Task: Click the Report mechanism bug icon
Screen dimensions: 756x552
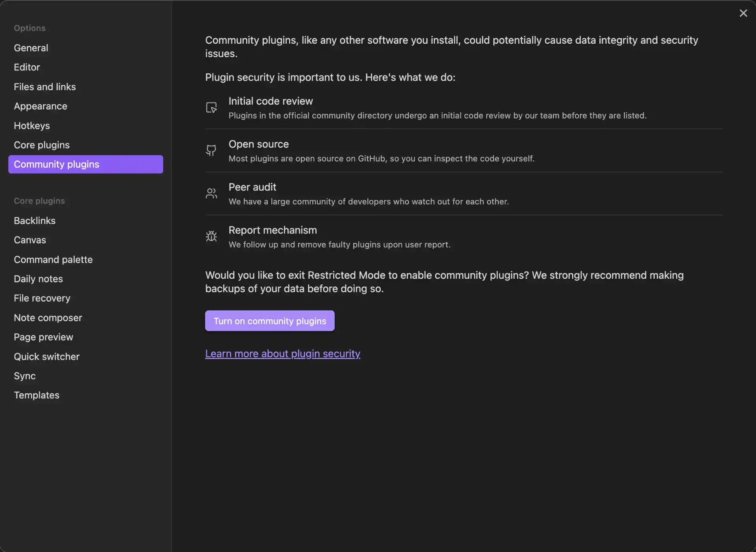Action: click(x=211, y=236)
